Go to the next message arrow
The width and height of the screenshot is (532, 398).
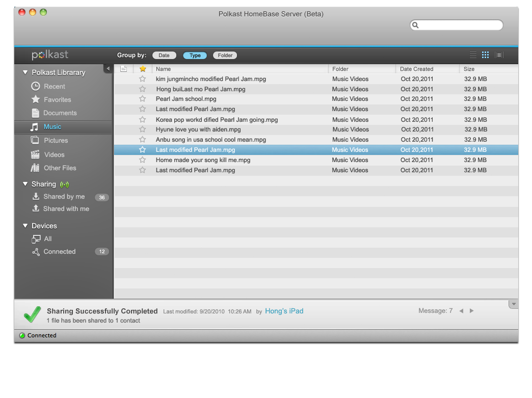click(x=472, y=311)
